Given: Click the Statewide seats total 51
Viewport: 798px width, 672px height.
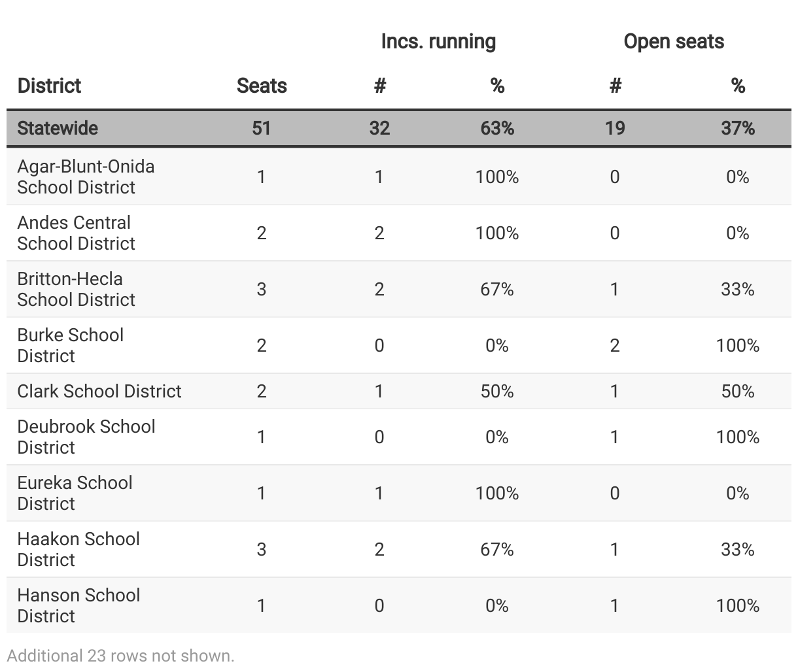Looking at the screenshot, I should (262, 128).
